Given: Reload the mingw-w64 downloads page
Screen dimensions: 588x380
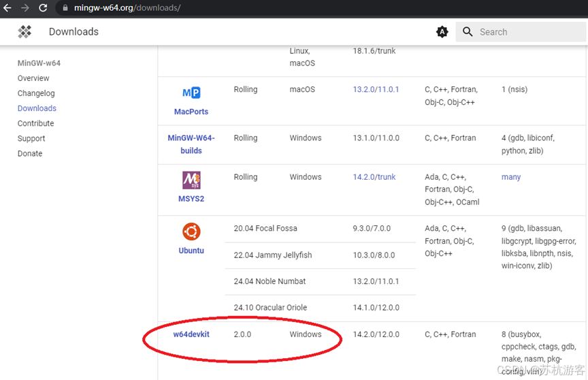Looking at the screenshot, I should point(43,7).
